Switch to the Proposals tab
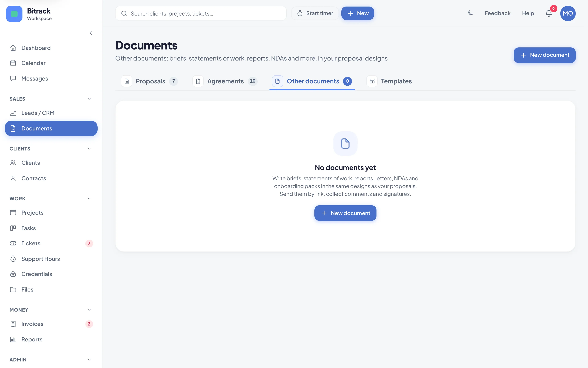Image resolution: width=588 pixels, height=368 pixels. [x=149, y=81]
